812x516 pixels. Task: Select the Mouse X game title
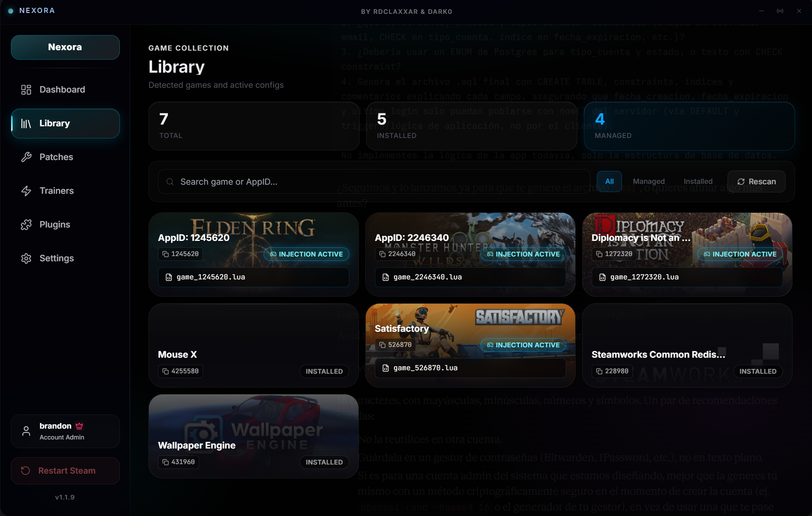[177, 355]
